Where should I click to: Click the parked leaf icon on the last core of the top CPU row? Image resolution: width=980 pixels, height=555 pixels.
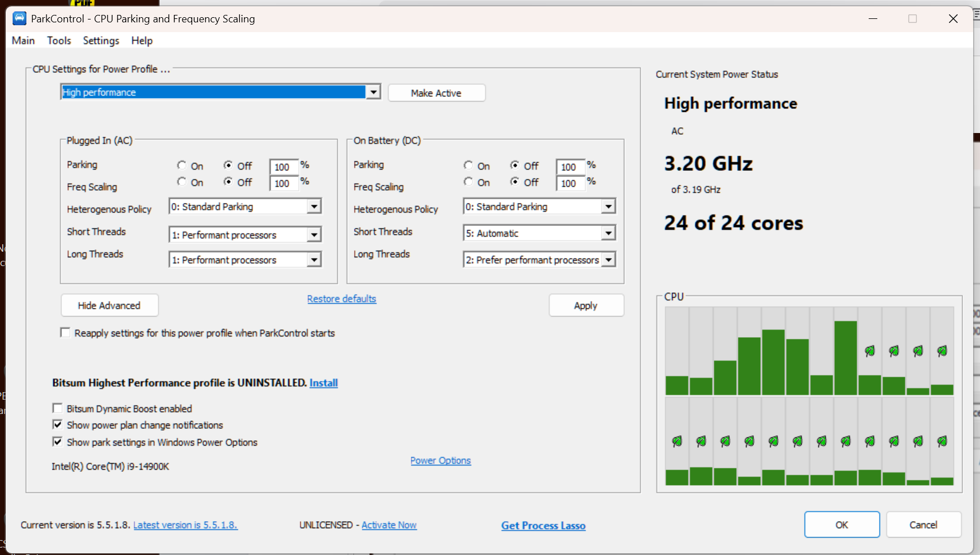pyautogui.click(x=942, y=351)
